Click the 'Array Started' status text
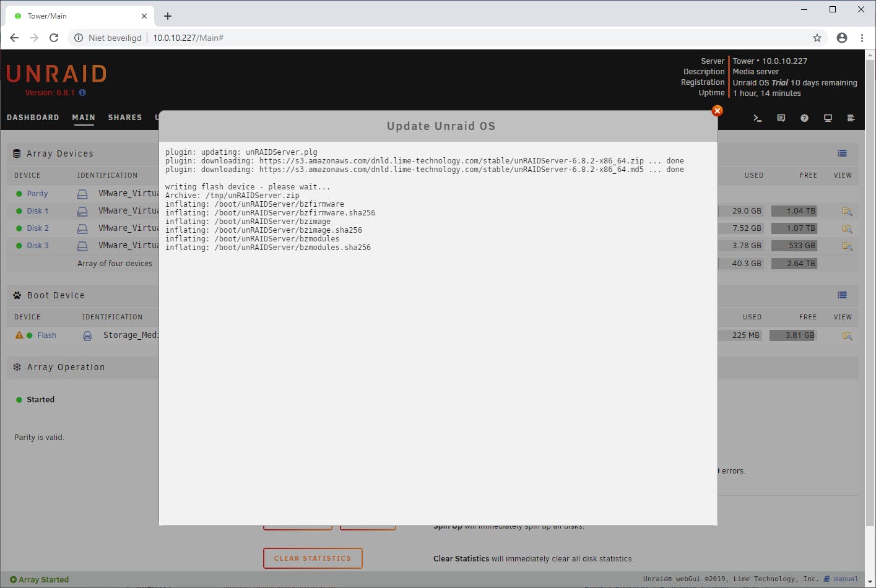876x588 pixels. [x=43, y=580]
